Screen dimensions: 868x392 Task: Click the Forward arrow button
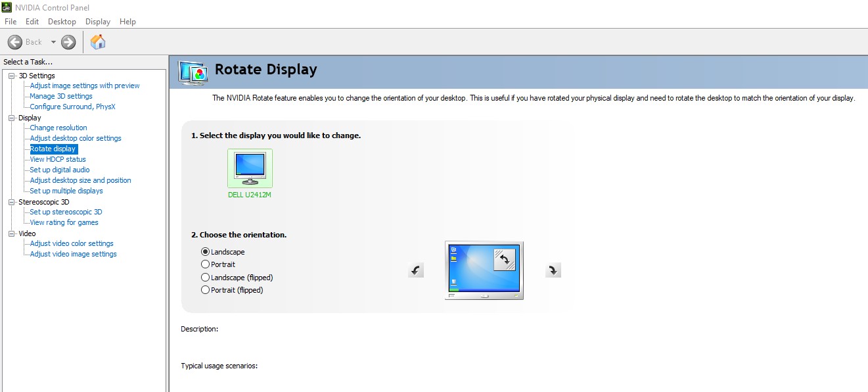click(x=68, y=42)
